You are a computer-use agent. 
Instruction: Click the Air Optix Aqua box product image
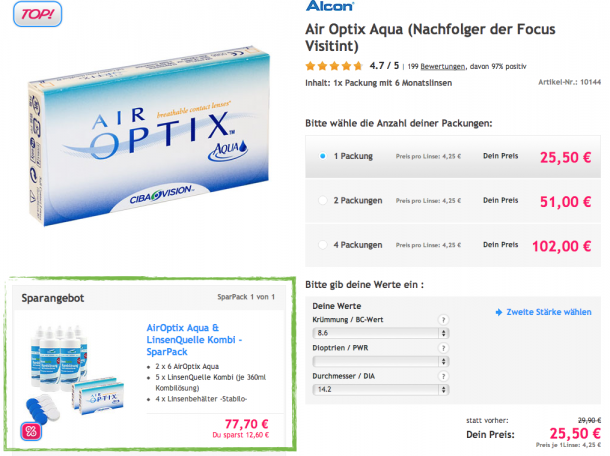[x=149, y=135]
